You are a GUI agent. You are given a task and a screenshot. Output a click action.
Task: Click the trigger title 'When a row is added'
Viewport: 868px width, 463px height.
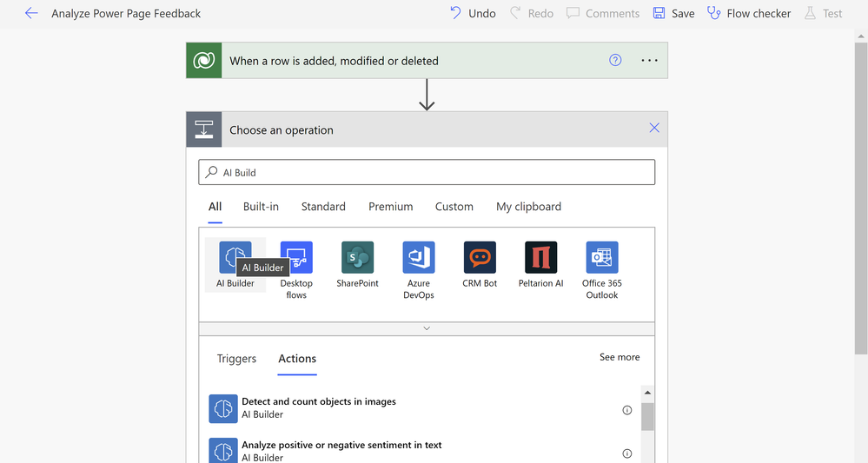[x=334, y=61]
